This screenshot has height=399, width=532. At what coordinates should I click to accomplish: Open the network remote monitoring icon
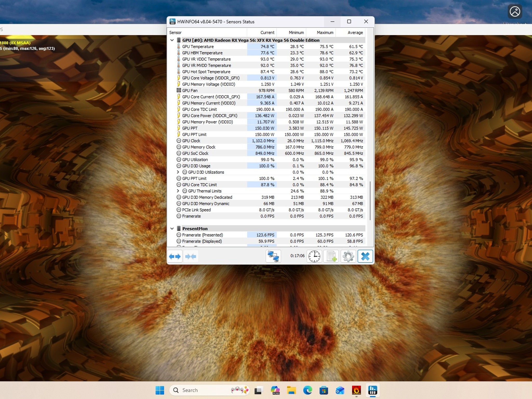(273, 256)
